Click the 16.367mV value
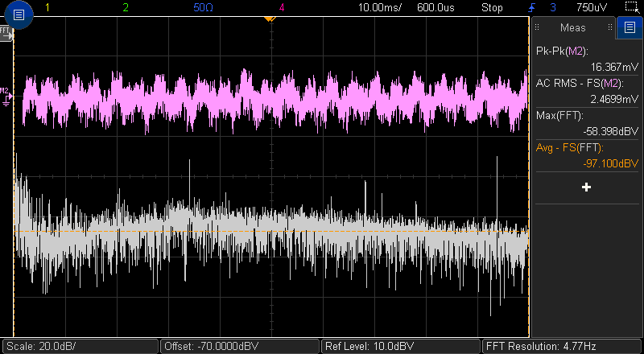Image resolution: width=644 pixels, height=354 pixels. [614, 67]
